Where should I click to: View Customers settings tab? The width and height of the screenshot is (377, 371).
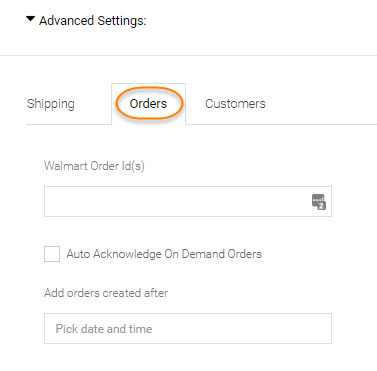235,104
